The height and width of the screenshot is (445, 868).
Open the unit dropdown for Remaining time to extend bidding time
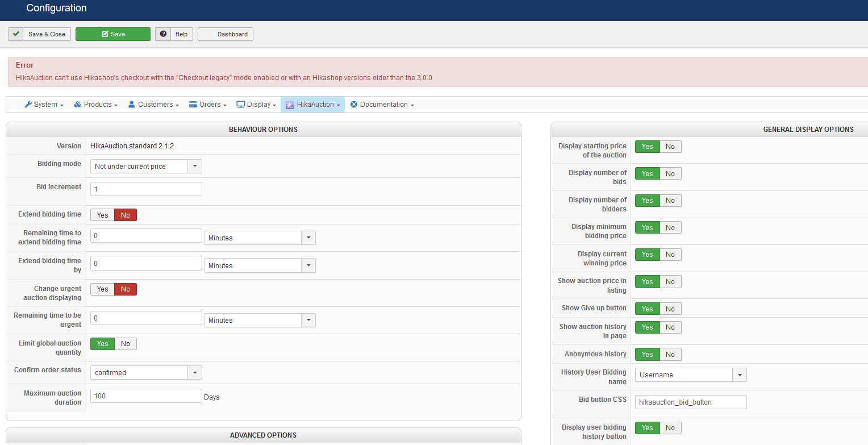(260, 238)
